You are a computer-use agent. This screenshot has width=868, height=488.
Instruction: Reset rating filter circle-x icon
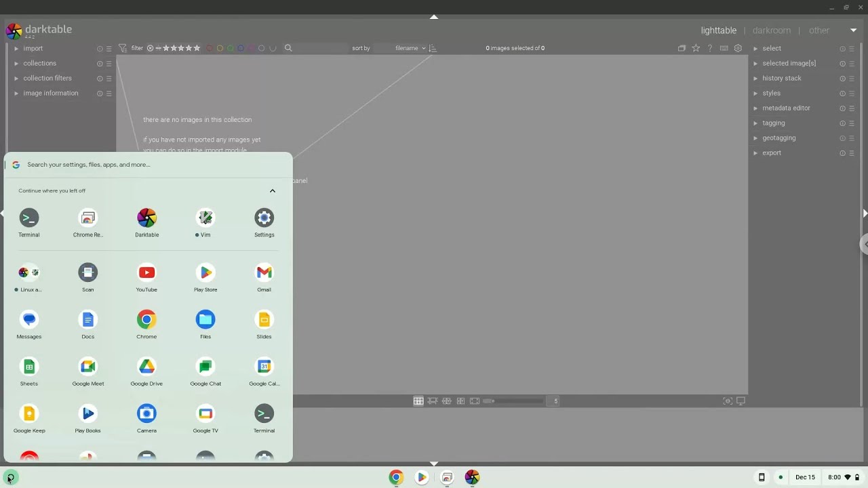pyautogui.click(x=150, y=48)
